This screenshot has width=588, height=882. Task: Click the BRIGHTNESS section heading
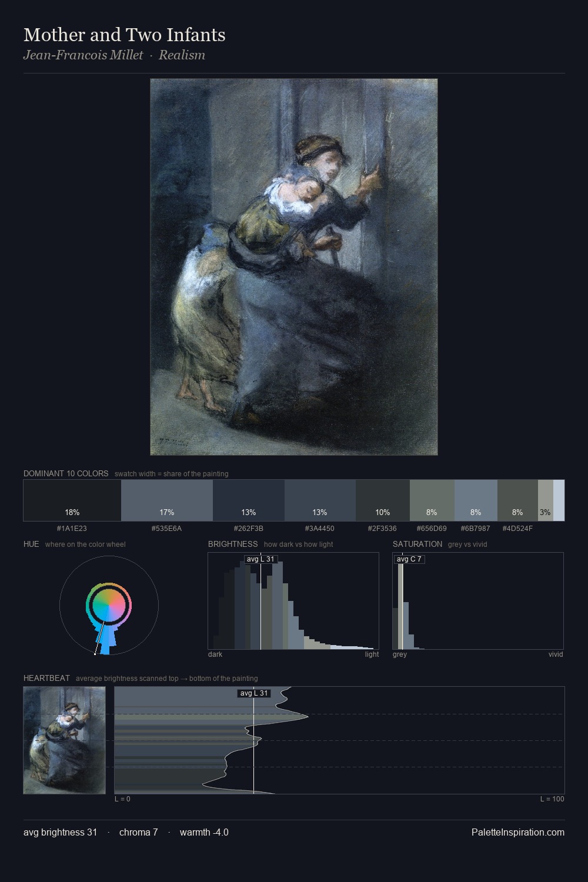pyautogui.click(x=233, y=544)
